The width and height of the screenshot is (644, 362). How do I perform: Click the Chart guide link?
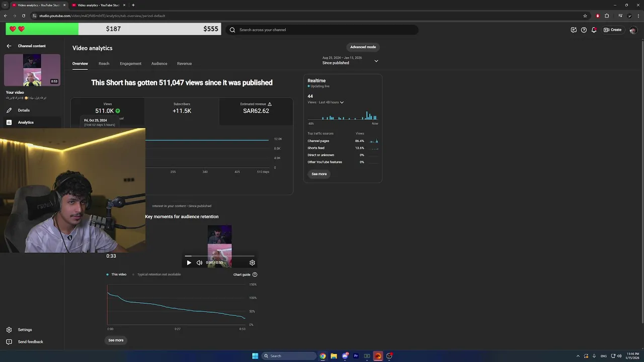(x=242, y=275)
